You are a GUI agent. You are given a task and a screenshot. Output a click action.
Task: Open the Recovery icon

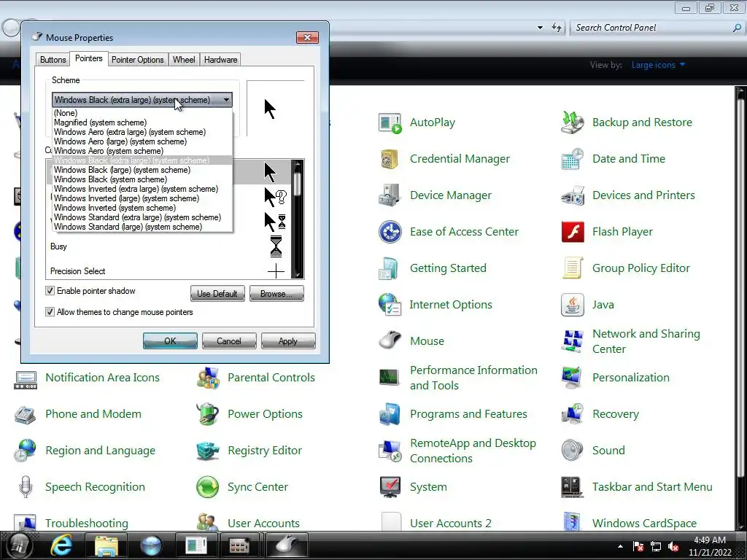point(572,414)
